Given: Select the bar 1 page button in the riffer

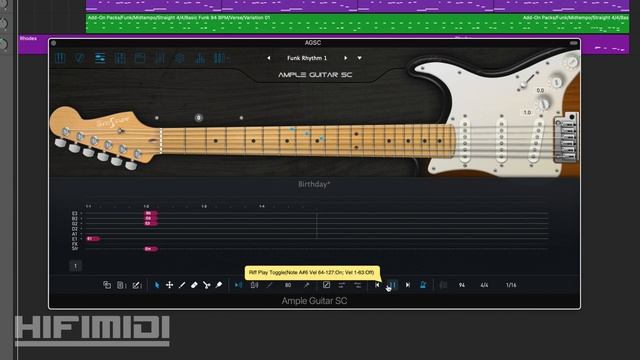Looking at the screenshot, I should pos(76,266).
